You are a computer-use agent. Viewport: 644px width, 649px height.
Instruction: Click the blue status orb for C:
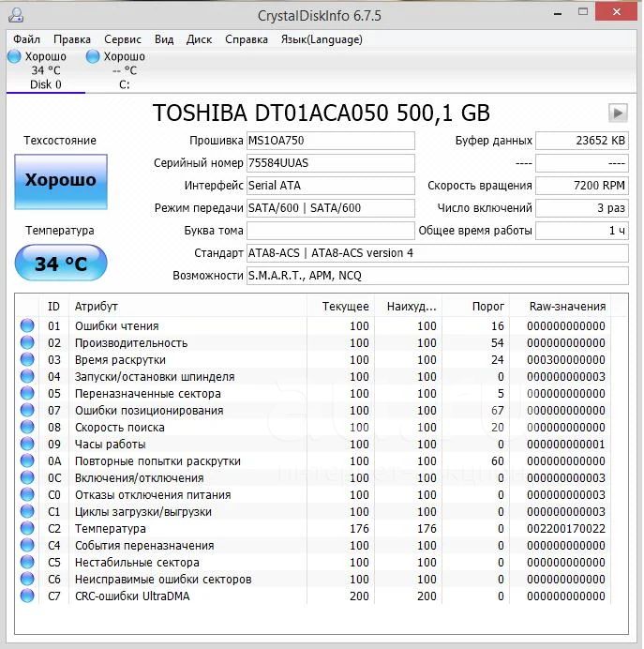93,56
